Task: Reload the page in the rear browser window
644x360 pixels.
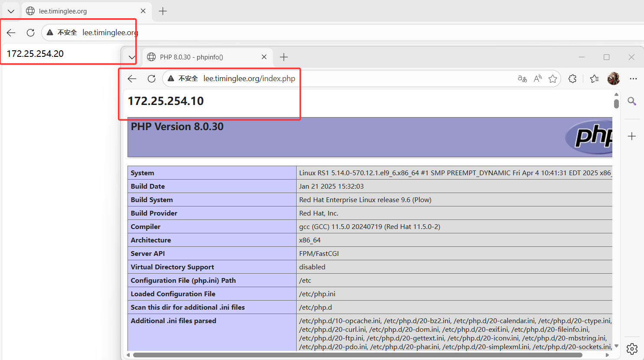Action: point(30,33)
